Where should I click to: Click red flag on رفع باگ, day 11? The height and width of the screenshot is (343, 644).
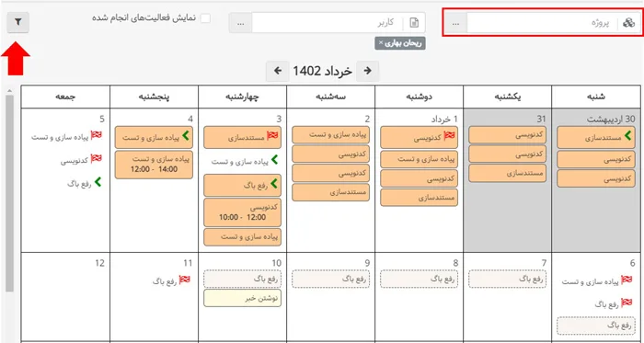tap(185, 280)
